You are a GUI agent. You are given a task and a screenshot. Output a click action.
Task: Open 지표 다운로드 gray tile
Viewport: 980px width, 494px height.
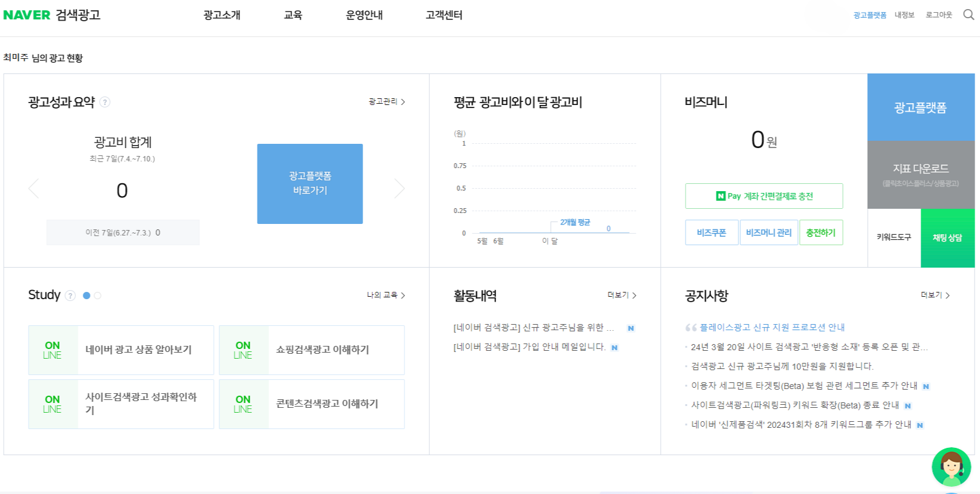click(920, 175)
